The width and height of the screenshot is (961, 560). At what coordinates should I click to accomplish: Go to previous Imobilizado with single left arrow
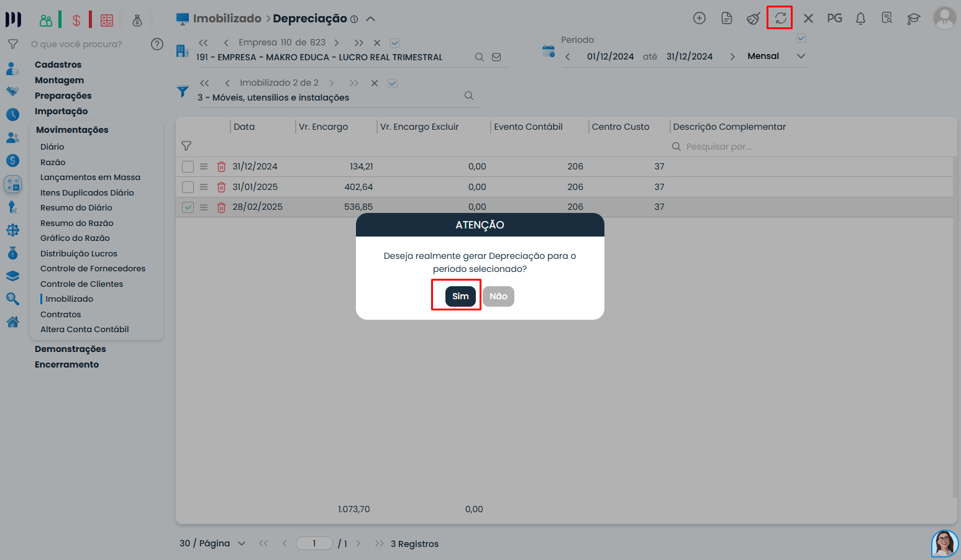click(227, 83)
